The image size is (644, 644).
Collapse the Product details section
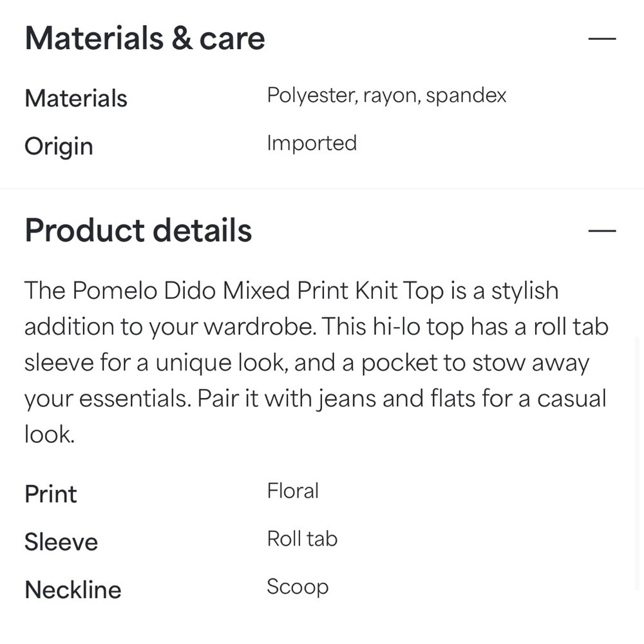[x=602, y=231]
